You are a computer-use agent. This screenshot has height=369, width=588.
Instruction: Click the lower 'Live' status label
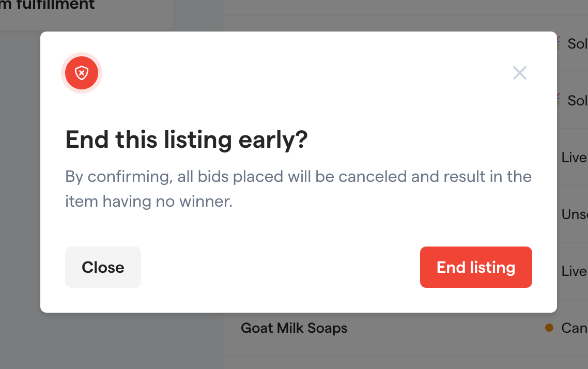pos(575,271)
